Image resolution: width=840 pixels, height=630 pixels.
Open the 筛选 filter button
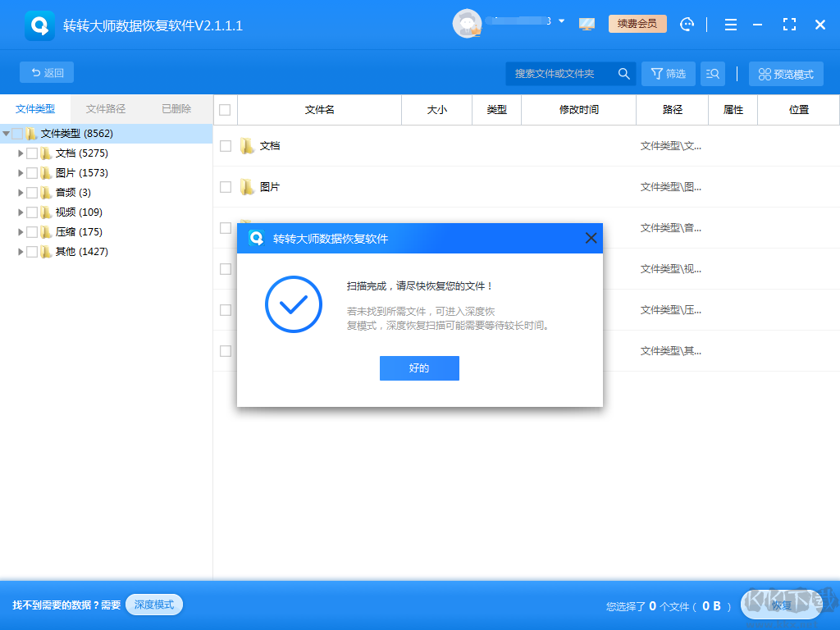[668, 73]
